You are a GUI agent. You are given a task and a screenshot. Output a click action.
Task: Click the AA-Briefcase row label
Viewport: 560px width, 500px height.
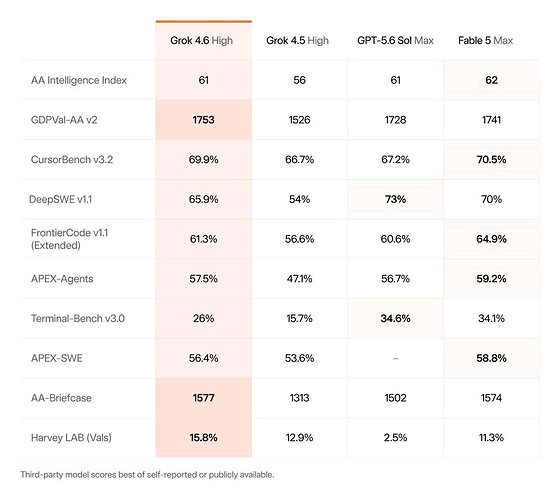61,398
